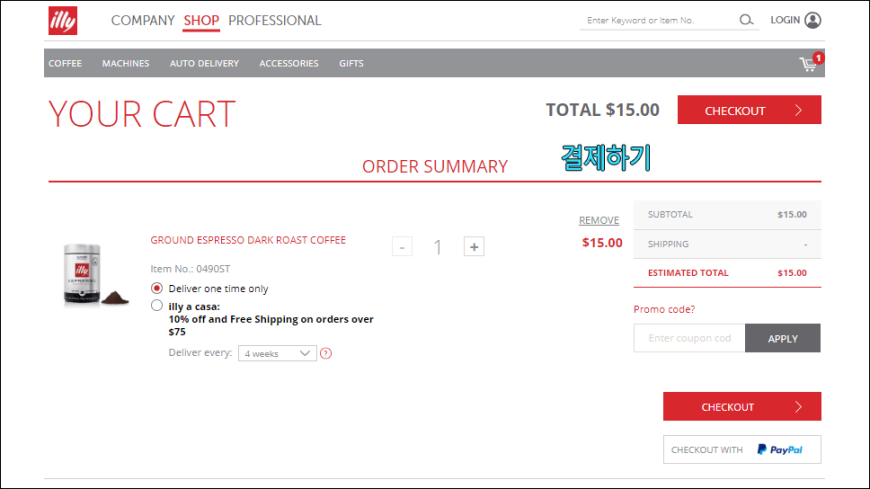870x489 pixels.
Task: Click the top CHECKOUT button
Action: 749,110
